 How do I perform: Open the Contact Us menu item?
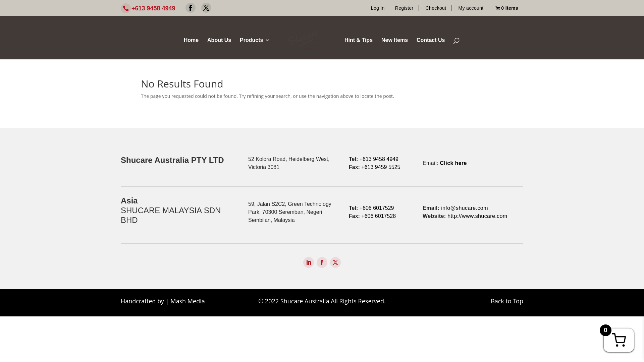[x=431, y=40]
